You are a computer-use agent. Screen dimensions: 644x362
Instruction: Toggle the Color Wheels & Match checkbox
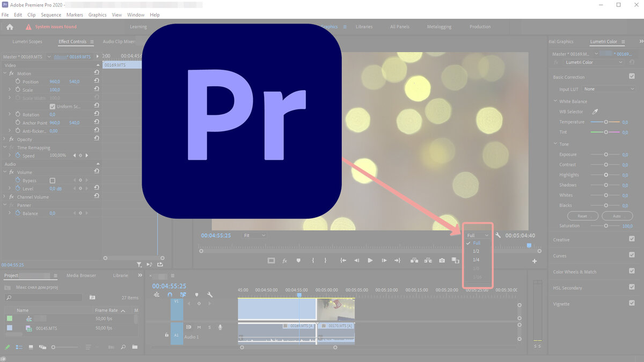click(632, 271)
